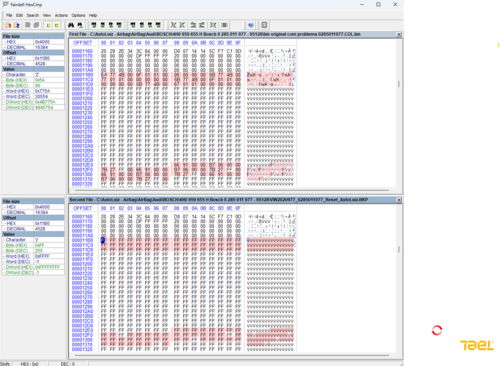Click the gray save icon in toolbar
The width and height of the screenshot is (500, 366).
point(28,25)
